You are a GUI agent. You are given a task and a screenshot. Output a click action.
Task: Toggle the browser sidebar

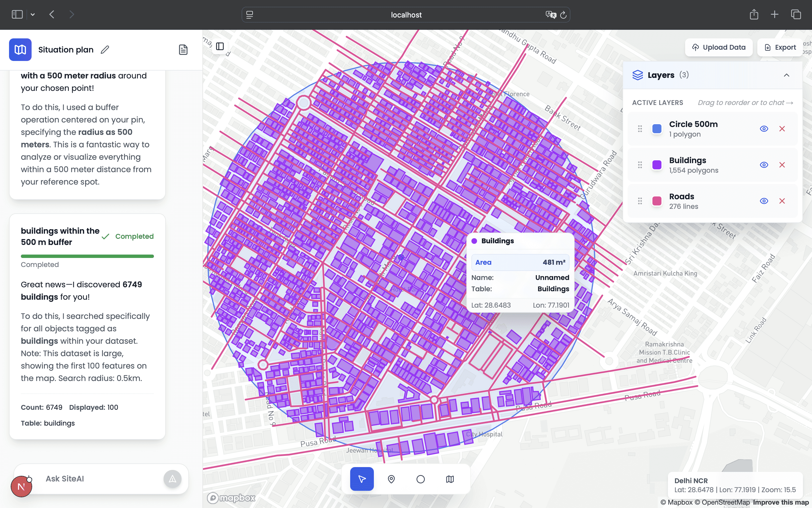click(17, 14)
